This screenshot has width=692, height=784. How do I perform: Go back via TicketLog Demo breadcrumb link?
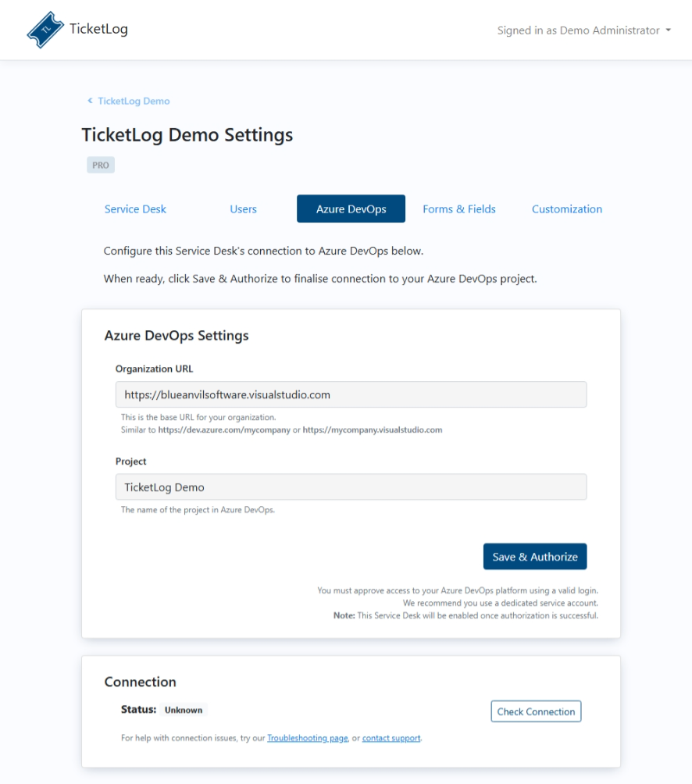point(134,101)
